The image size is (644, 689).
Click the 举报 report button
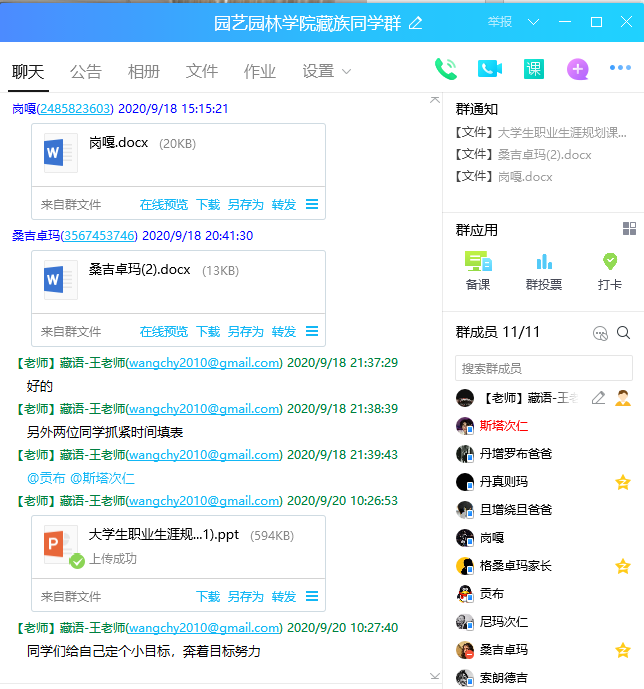(499, 22)
